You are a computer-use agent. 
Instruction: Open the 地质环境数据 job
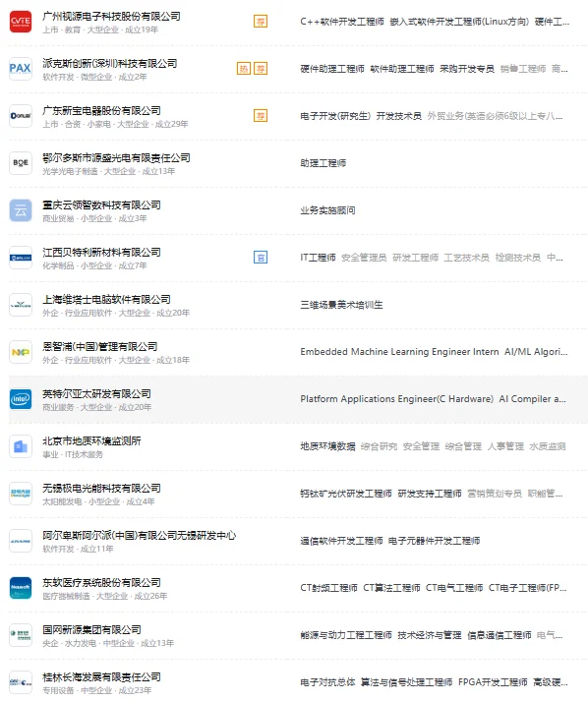(x=327, y=446)
